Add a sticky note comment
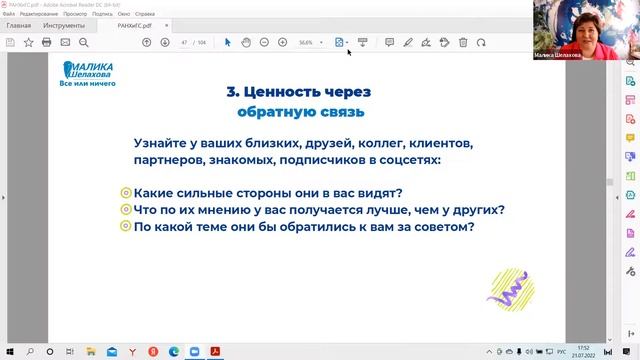The image size is (640, 360). 389,42
